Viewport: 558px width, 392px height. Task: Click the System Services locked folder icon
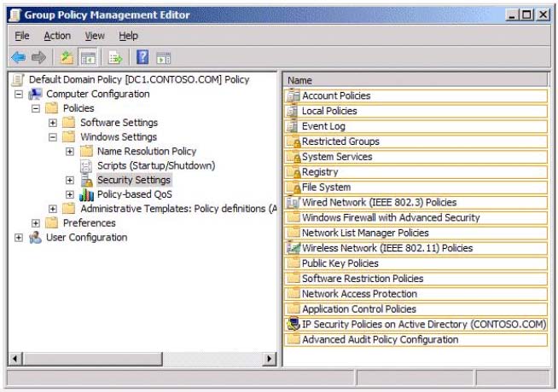click(294, 157)
